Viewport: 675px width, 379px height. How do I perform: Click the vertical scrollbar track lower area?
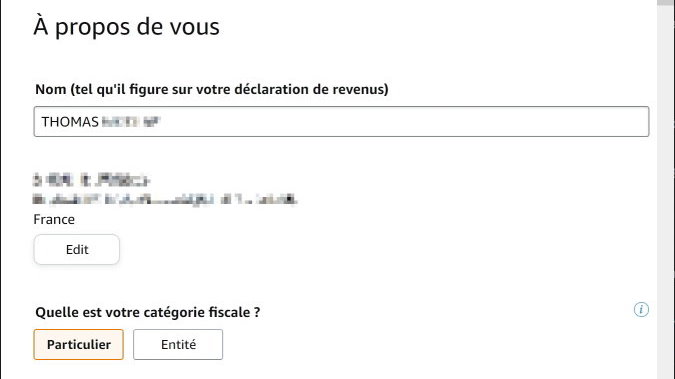pos(666,258)
